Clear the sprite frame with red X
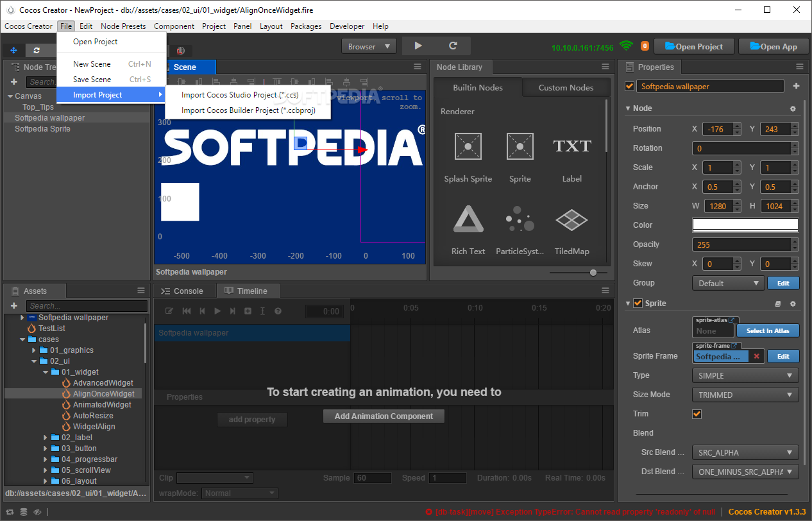This screenshot has height=521, width=812. 756,356
